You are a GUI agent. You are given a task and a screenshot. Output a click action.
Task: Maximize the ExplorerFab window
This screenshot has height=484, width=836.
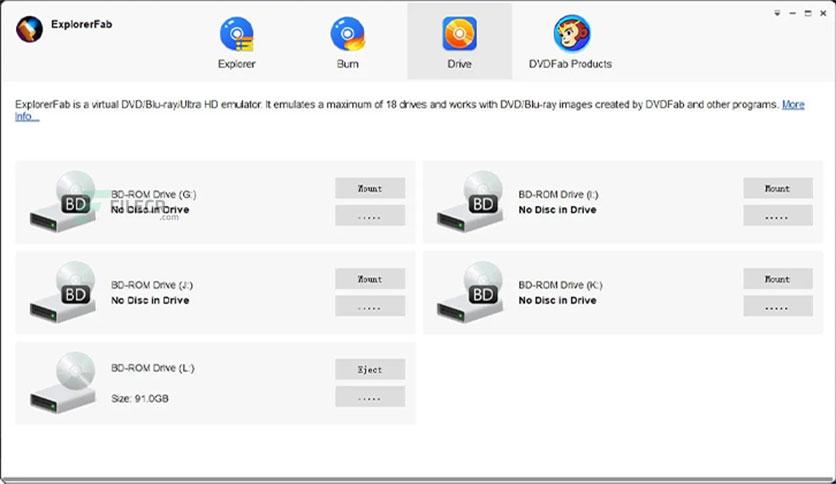808,13
